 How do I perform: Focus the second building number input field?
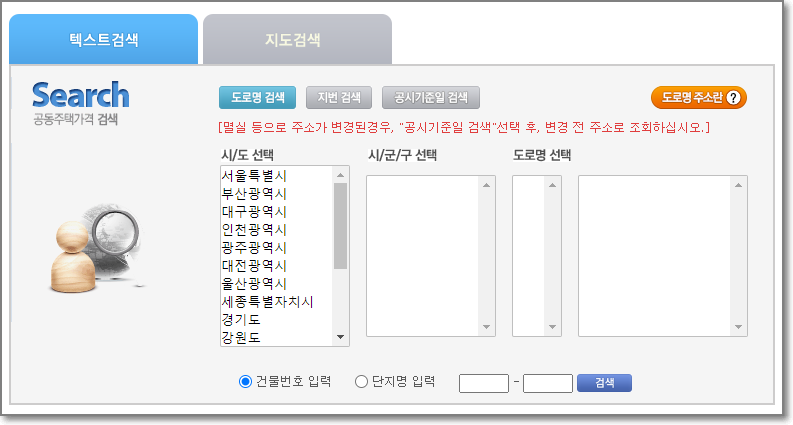pyautogui.click(x=548, y=383)
